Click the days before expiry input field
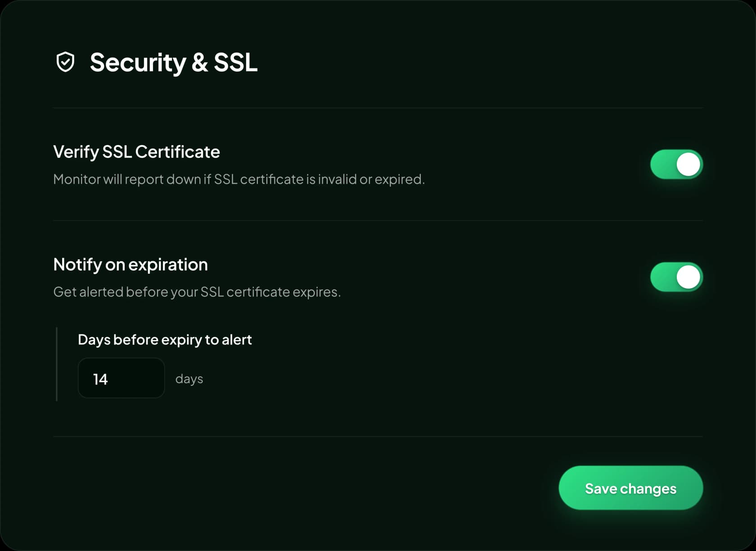This screenshot has height=551, width=756. (x=121, y=378)
